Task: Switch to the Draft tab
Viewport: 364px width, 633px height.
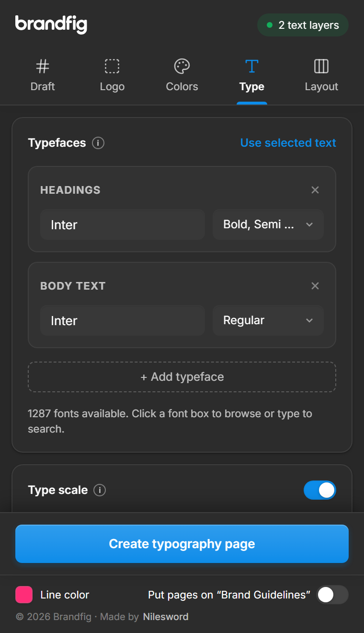Action: [43, 76]
